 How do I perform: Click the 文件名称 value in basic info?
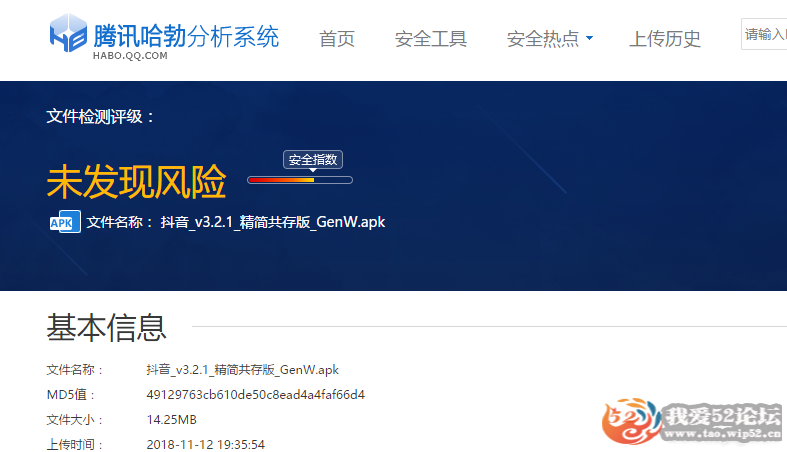[242, 370]
